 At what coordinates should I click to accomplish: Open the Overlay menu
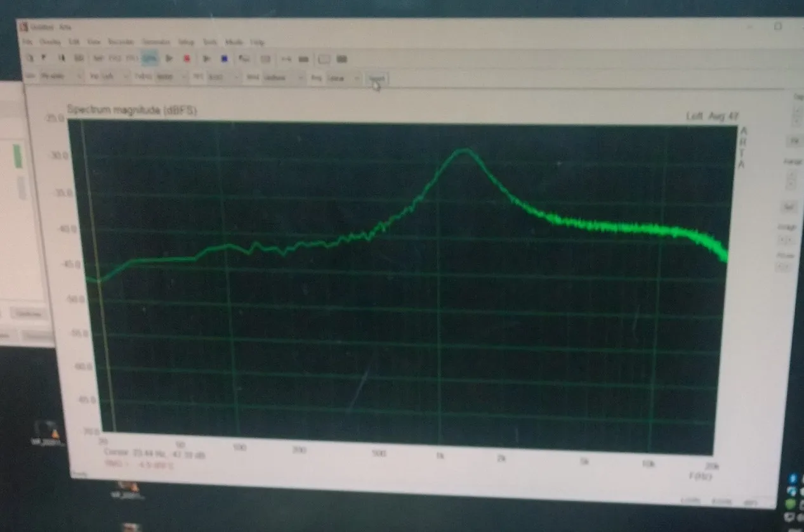click(50, 42)
